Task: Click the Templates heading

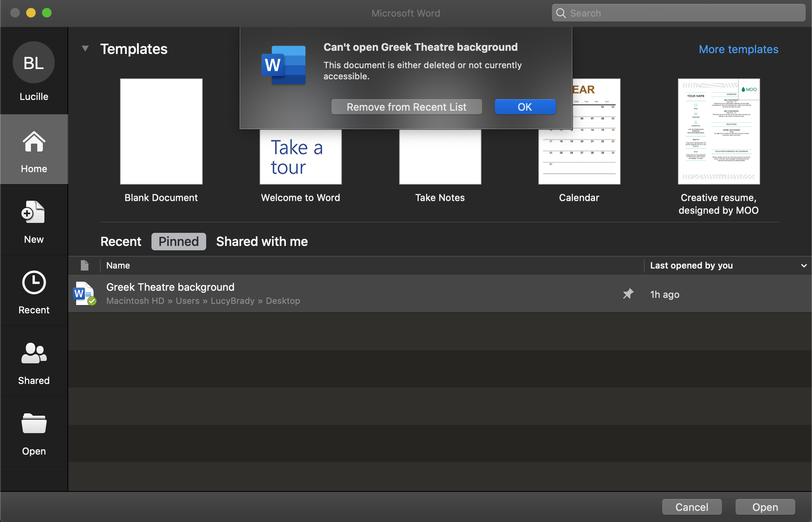Action: [x=134, y=49]
